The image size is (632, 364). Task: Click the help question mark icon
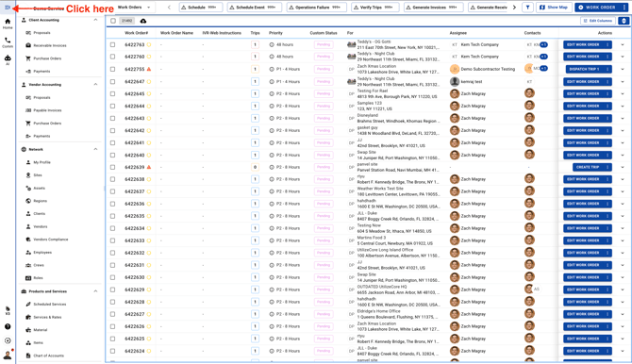8,326
